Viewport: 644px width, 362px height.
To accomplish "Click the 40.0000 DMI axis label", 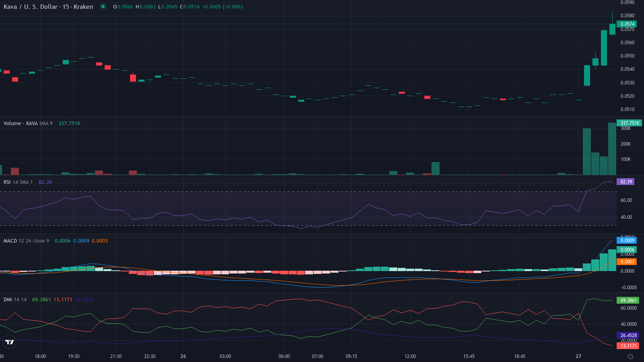I will click(627, 324).
